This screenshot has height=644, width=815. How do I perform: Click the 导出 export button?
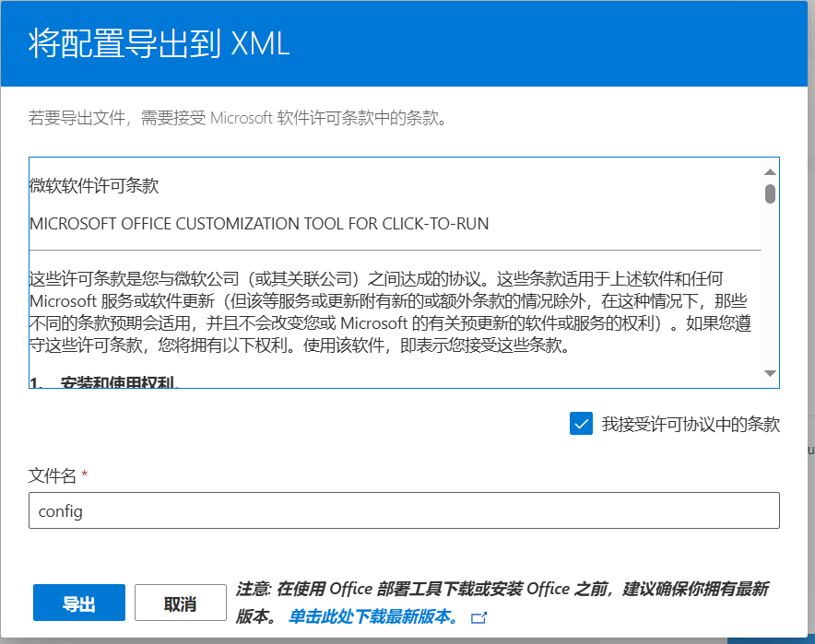(79, 603)
